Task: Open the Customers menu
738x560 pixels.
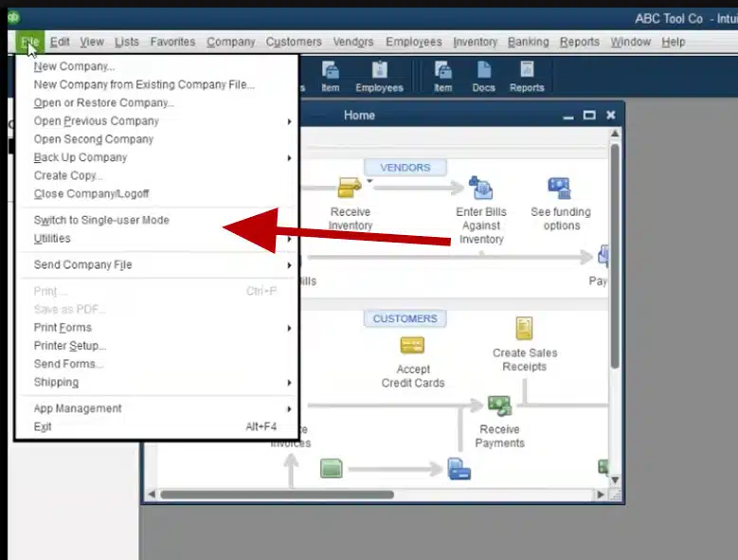Action: [x=294, y=42]
